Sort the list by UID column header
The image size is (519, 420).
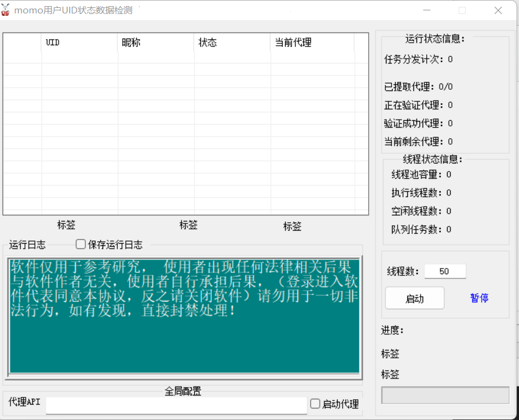coord(79,43)
